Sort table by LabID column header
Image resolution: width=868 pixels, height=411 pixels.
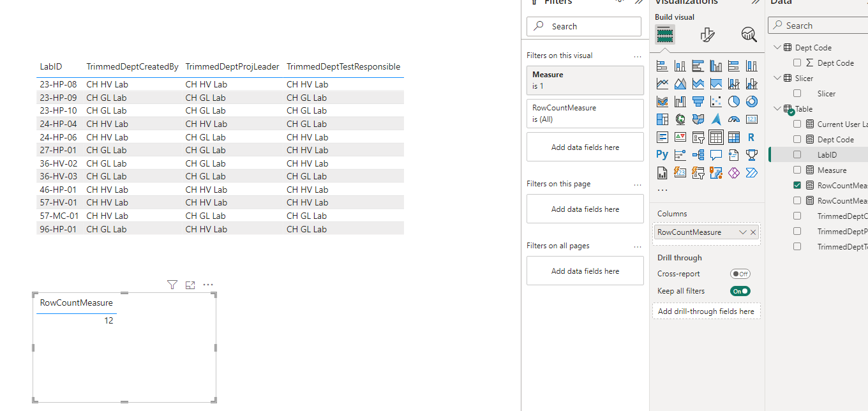tap(51, 66)
